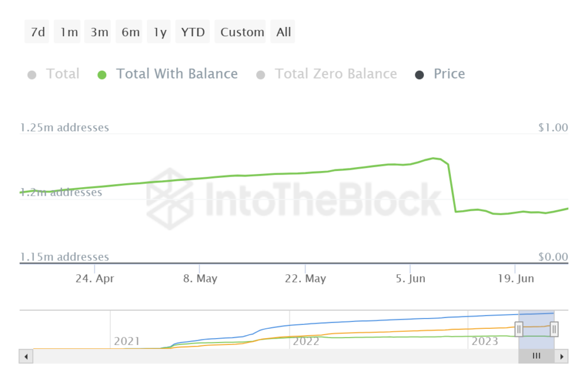Show All time data range
588x392 pixels.
point(284,32)
